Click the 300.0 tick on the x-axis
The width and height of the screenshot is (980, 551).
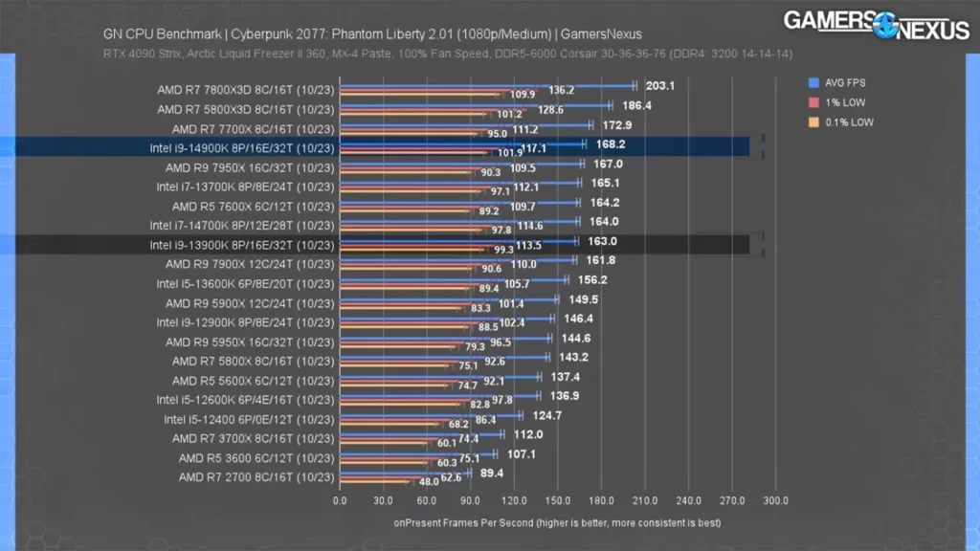[x=775, y=500]
